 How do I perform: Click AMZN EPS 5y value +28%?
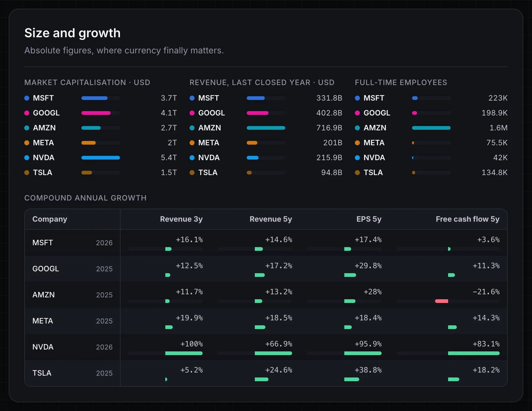point(373,292)
